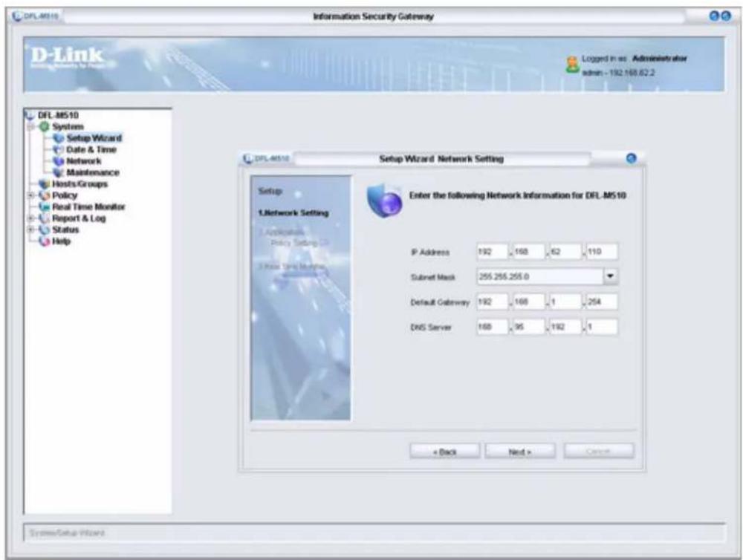Screen dimensions: 743x560
Task: Click Default Gateway third octet field
Action: 565,302
